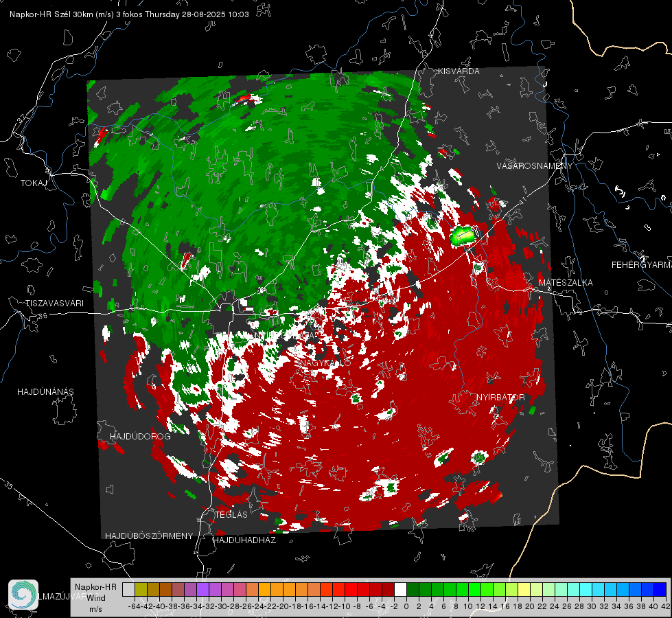The image size is (672, 618).
Task: Click the white legend swatch between -2 and 0
Action: click(400, 590)
